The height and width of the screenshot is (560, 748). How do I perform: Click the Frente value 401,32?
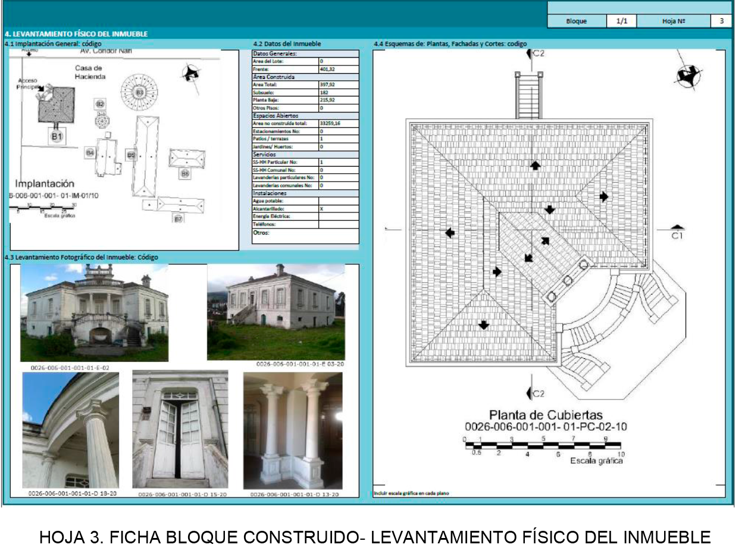pyautogui.click(x=339, y=69)
